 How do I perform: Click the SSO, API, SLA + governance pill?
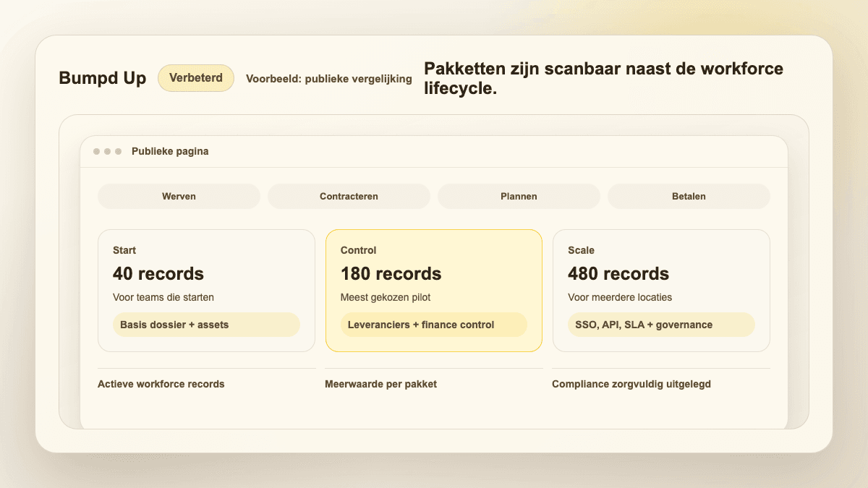[661, 325]
